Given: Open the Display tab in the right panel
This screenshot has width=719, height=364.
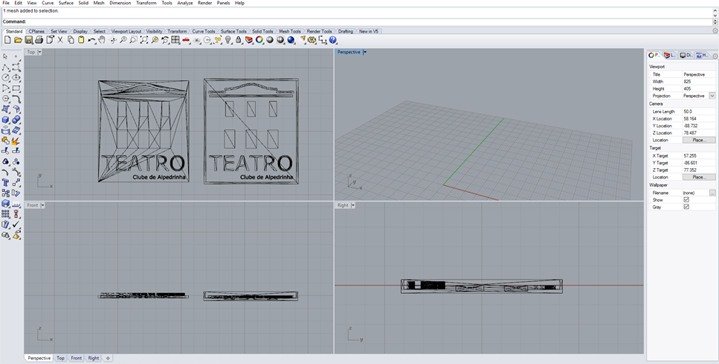Looking at the screenshot, I should coord(686,55).
